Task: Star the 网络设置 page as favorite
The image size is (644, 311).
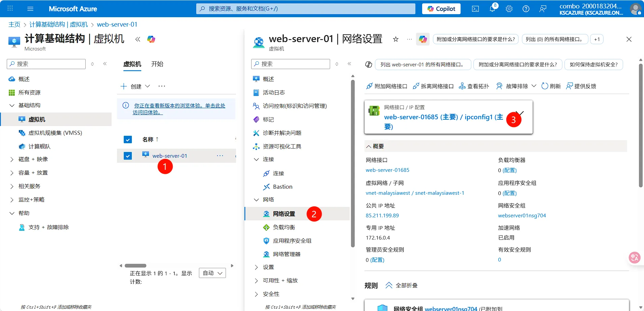Action: 395,39
